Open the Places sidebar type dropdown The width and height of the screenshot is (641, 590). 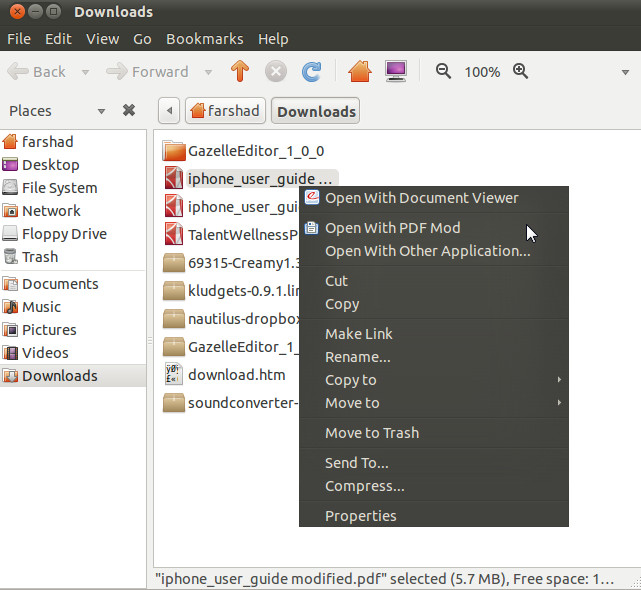click(x=101, y=111)
